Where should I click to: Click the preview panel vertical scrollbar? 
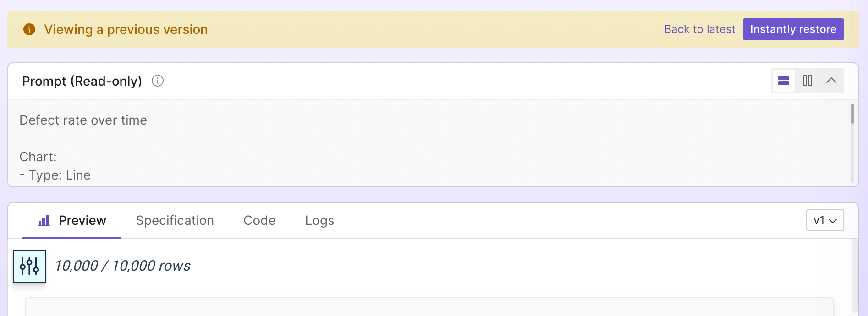coord(855,276)
